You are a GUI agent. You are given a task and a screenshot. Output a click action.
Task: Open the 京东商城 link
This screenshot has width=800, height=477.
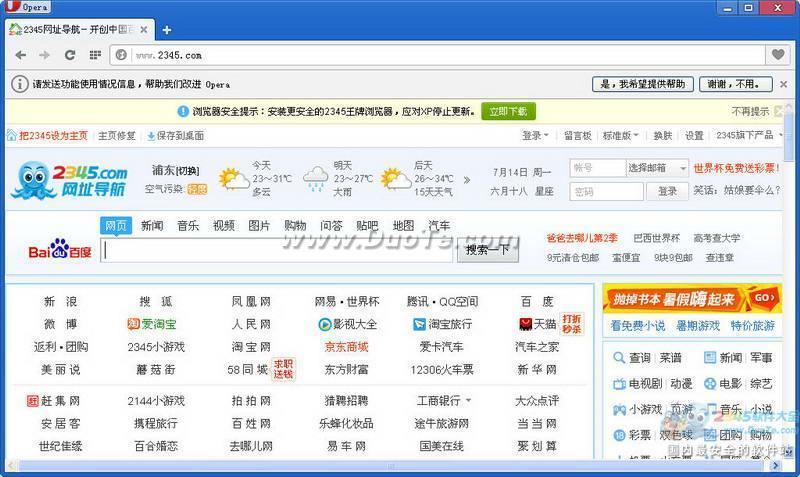[x=346, y=347]
